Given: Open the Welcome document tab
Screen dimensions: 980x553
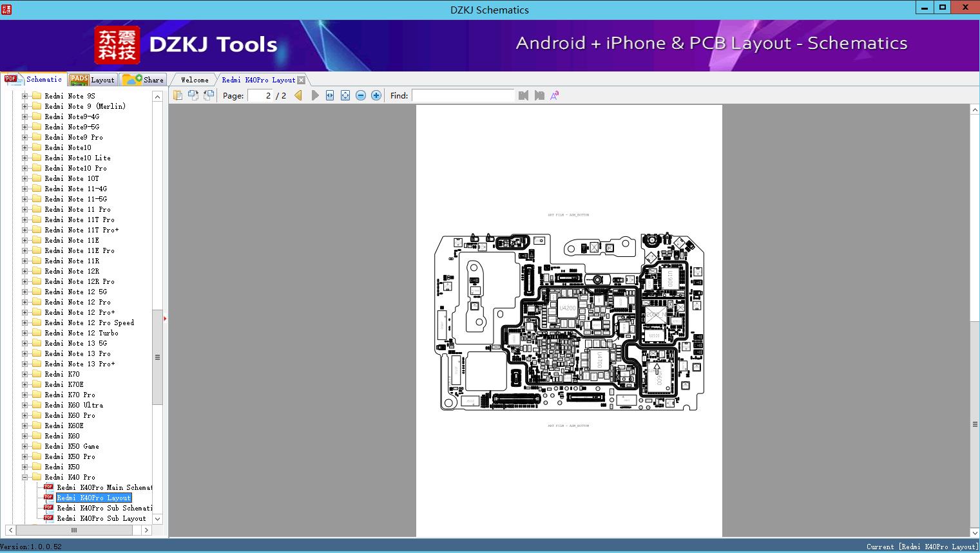Looking at the screenshot, I should tap(194, 80).
